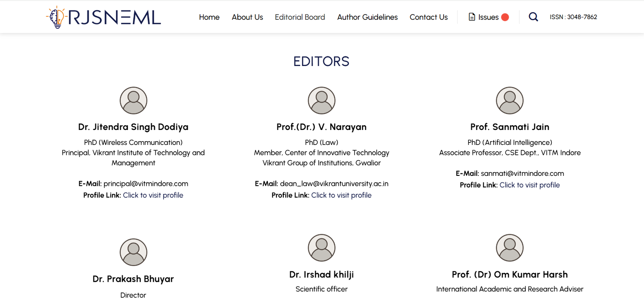Click Prof. (Dr) Om Kumar Harsh's avatar
Viewport: 644px width, 299px height.
510,248
